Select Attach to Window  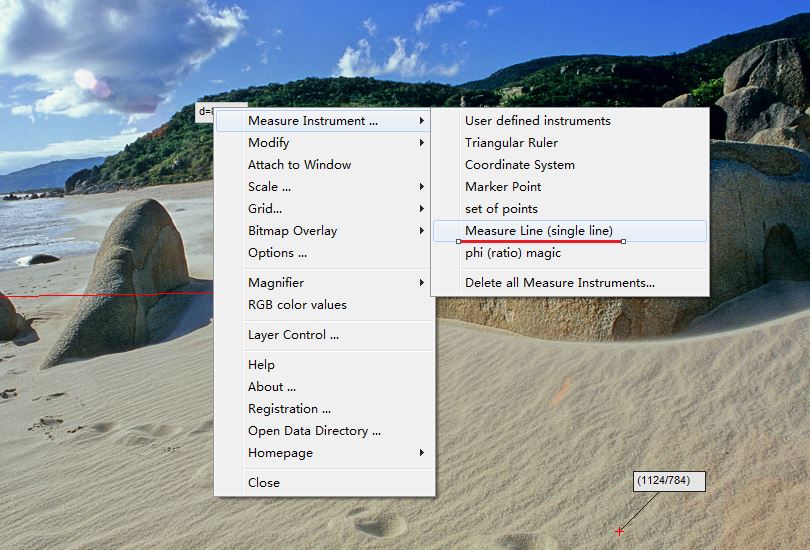pos(299,165)
